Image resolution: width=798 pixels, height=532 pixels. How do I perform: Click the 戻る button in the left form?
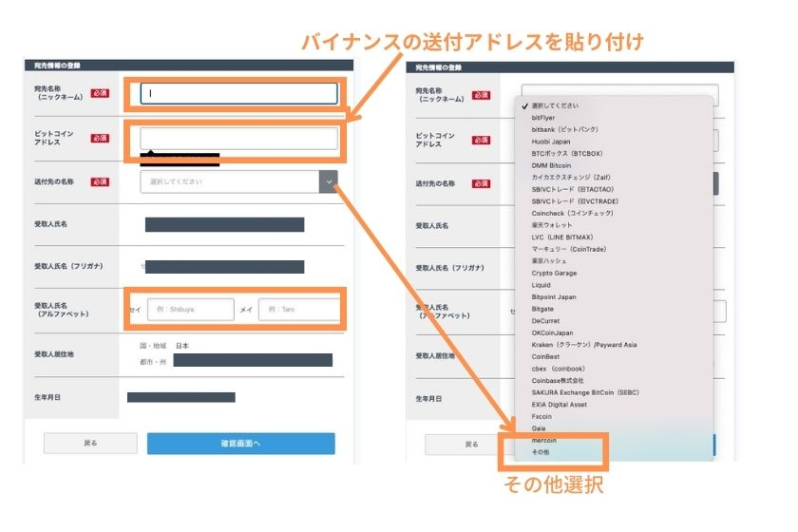tap(90, 444)
